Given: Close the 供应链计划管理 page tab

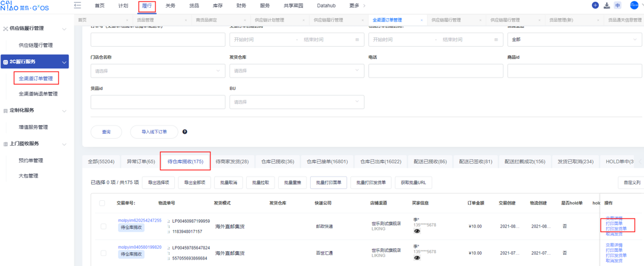Looking at the screenshot, I should click(304, 20).
